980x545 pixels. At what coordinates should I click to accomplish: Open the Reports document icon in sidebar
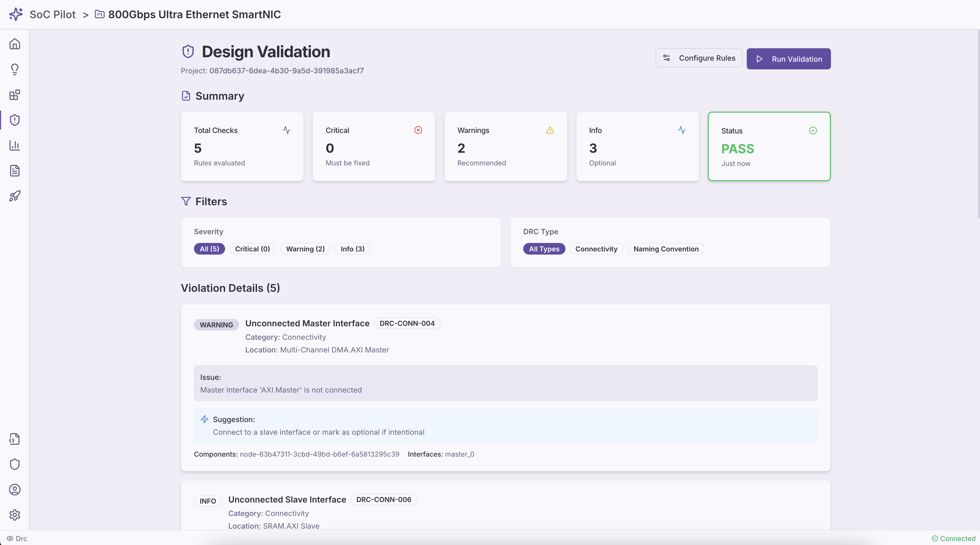[x=15, y=170]
